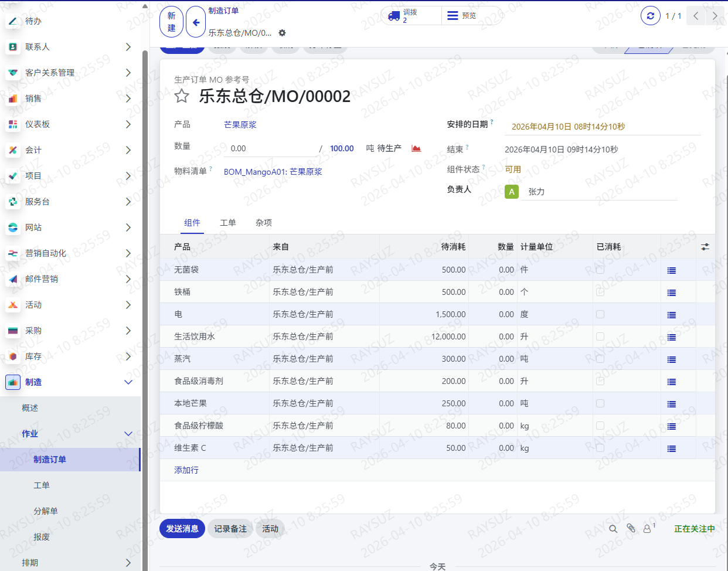Open details list icon for 维生素 C row
Screen dimensions: 728x571
tap(672, 448)
